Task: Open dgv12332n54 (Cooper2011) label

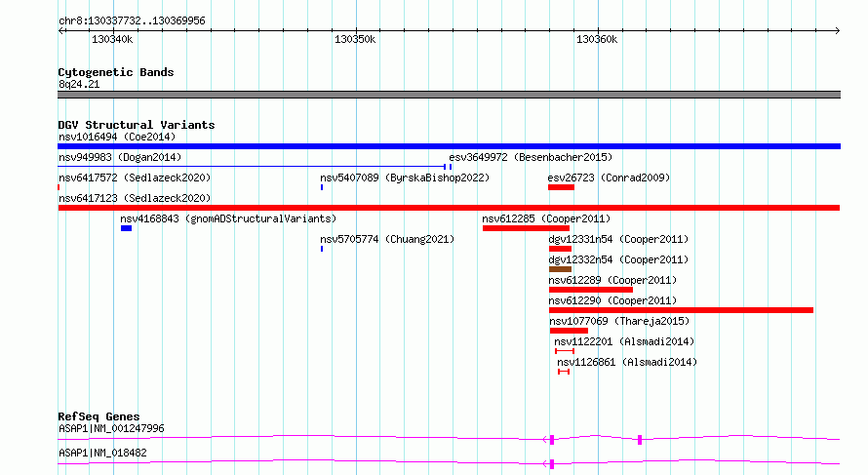Action: (x=618, y=259)
